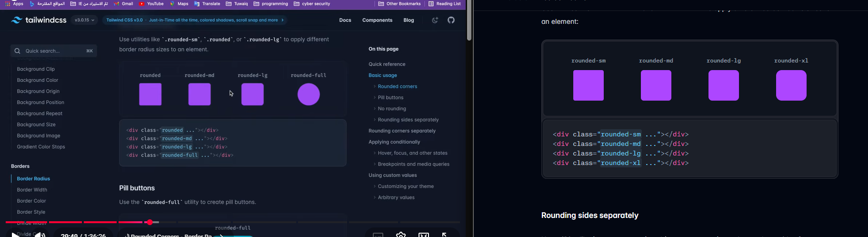
Task: Toggle dark mode with the moon icon
Action: [x=435, y=20]
